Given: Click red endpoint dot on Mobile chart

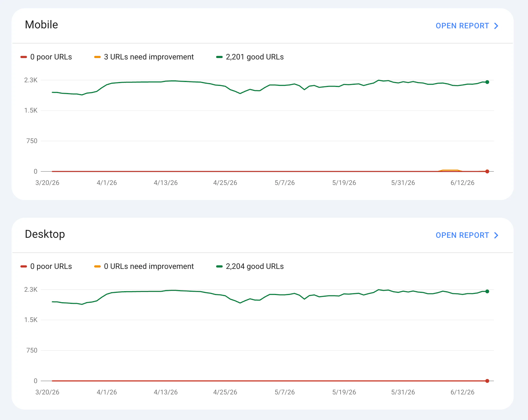Looking at the screenshot, I should pyautogui.click(x=487, y=171).
